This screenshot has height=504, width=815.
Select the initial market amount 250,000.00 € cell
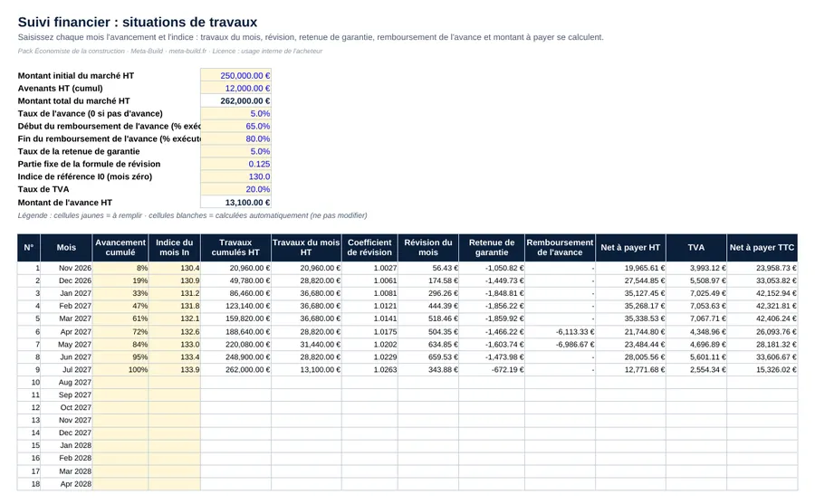click(235, 75)
